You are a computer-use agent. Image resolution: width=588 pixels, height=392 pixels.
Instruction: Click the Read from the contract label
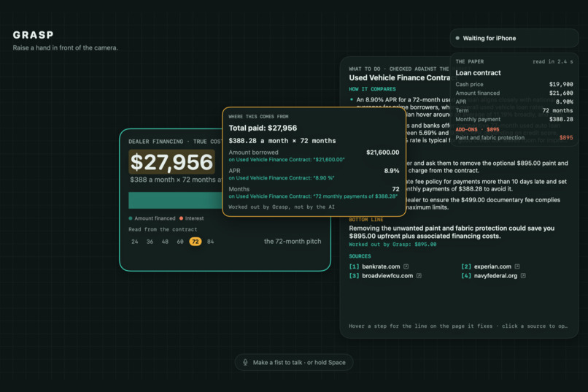(x=163, y=229)
